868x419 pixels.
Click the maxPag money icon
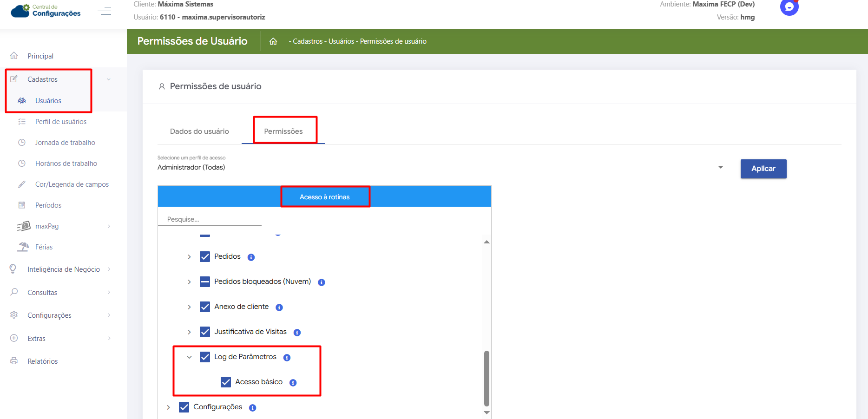(x=24, y=226)
